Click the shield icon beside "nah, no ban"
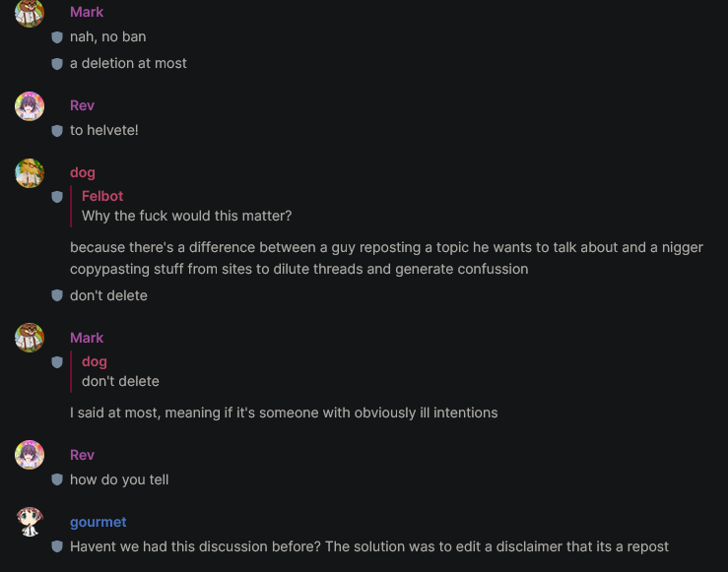 tap(57, 37)
